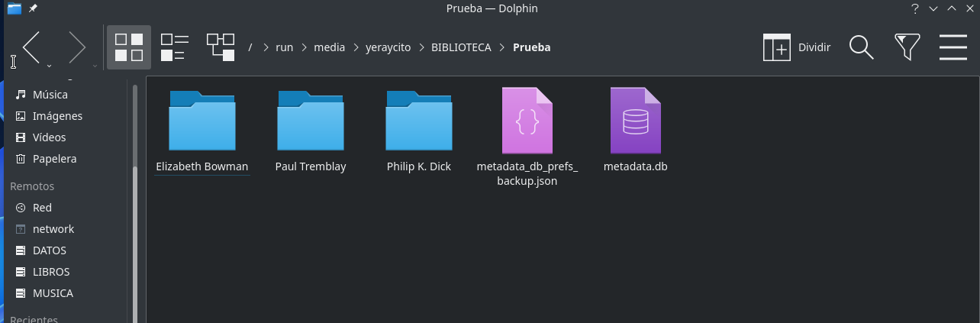Open the hamburger menu
980x323 pixels.
(x=953, y=47)
